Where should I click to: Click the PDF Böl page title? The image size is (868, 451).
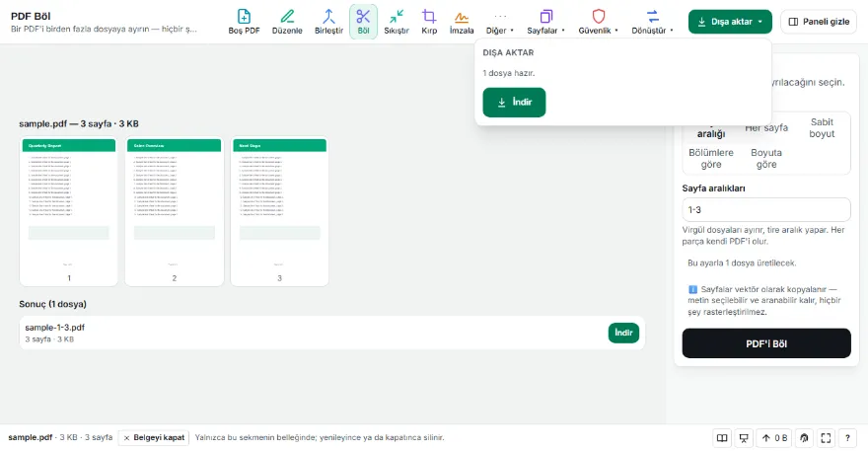tap(31, 16)
